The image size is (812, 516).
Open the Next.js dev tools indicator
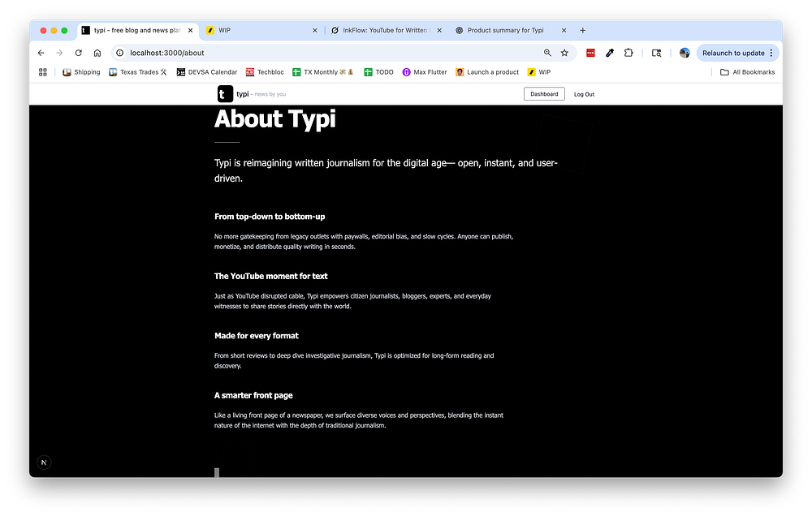click(x=44, y=462)
